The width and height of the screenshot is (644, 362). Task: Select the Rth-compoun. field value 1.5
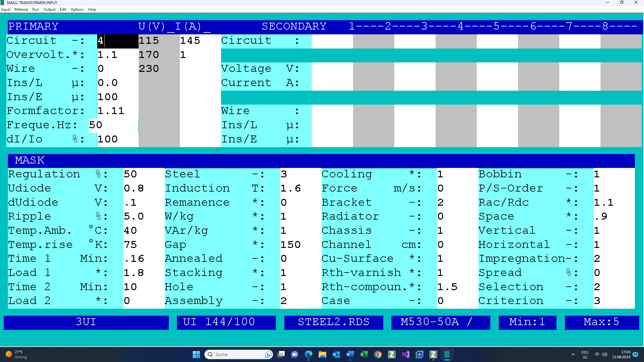point(458,288)
